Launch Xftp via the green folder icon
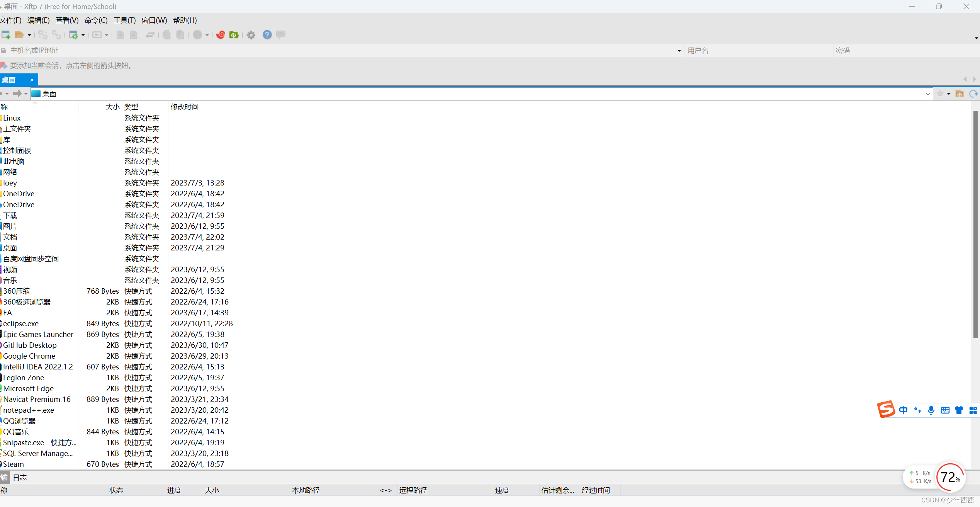The image size is (980, 507). 234,35
